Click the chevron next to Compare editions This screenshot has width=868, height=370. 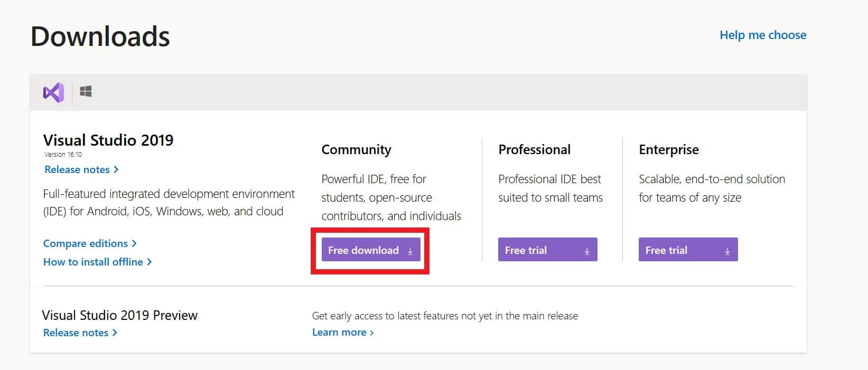coord(134,243)
